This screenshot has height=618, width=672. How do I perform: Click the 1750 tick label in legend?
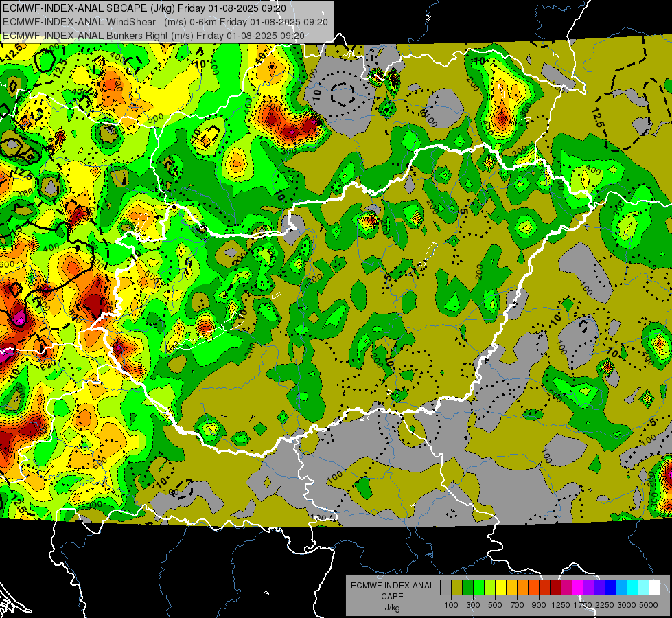(x=583, y=605)
